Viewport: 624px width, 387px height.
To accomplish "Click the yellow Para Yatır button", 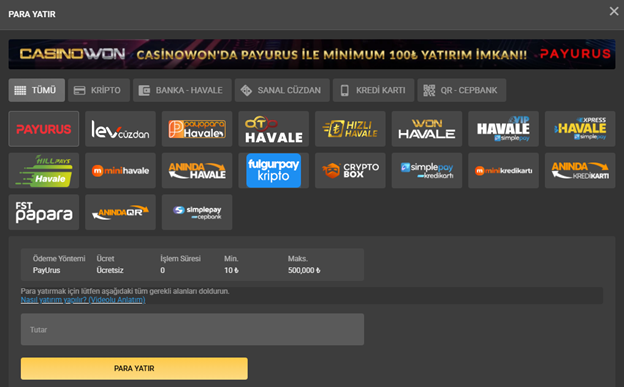I will click(134, 368).
